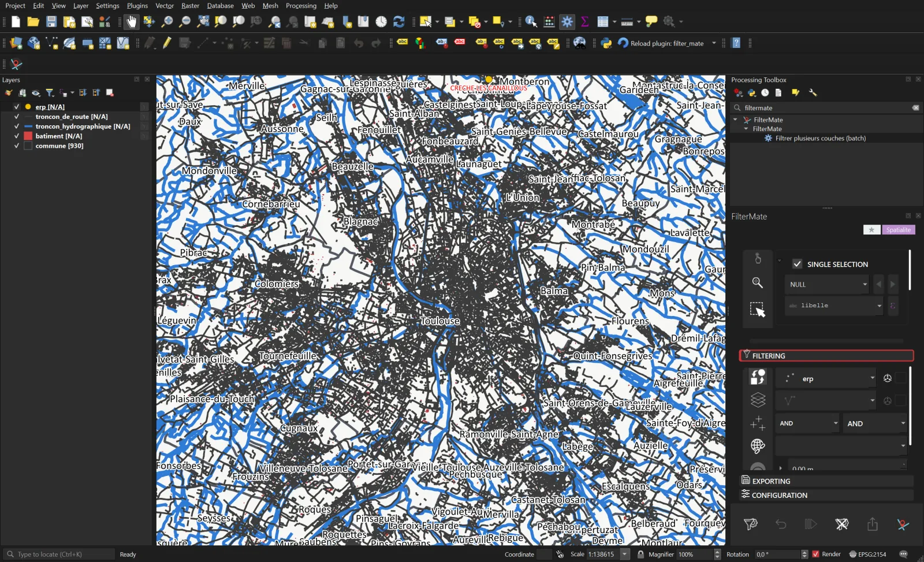Uncheck the SINGLE SELECTION checkbox
Viewport: 924px width, 562px height.
pos(797,264)
